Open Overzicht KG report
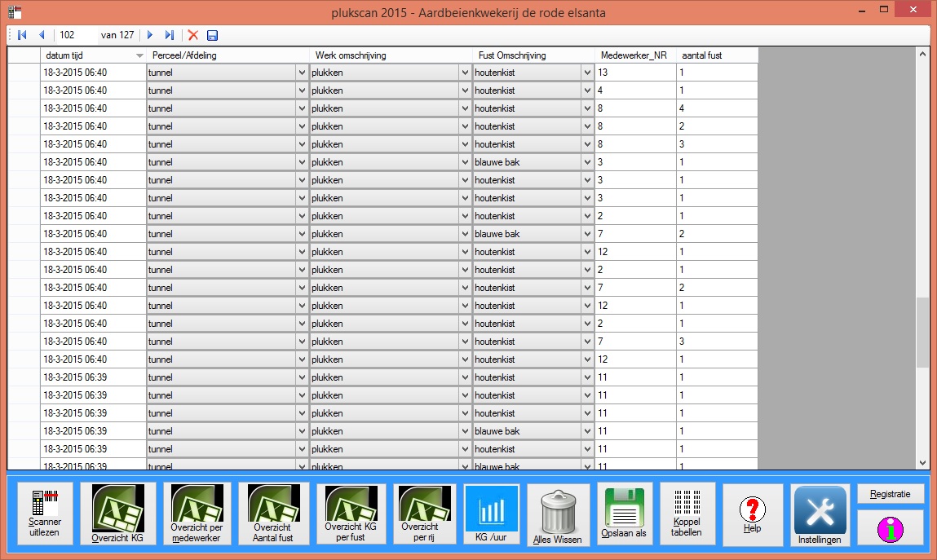Screen dimensions: 937x560 pyautogui.click(x=117, y=514)
